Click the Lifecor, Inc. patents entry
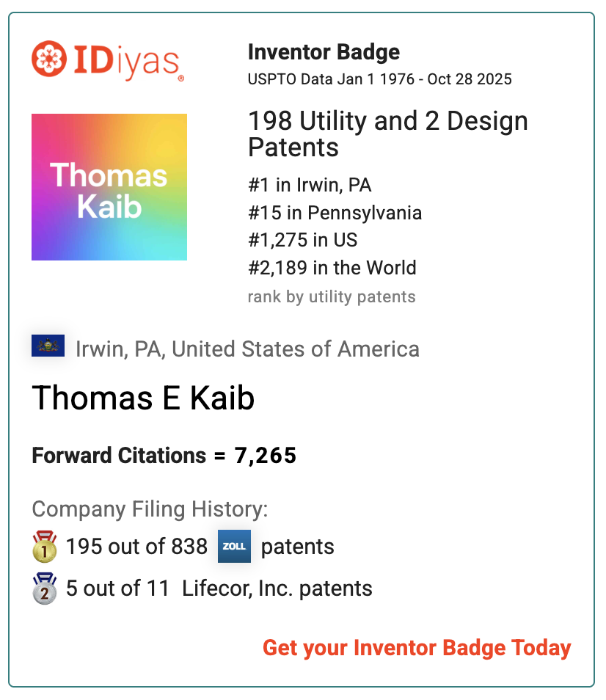This screenshot has width=606, height=700. 219,588
